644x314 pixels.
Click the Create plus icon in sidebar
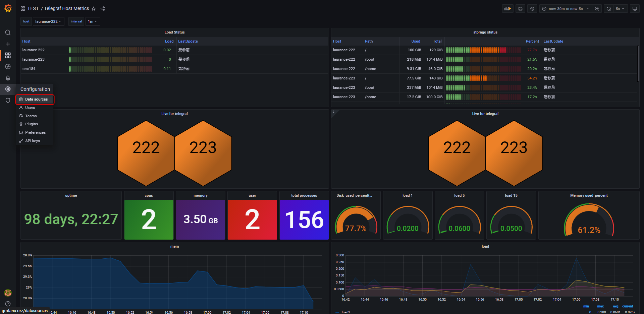pyautogui.click(x=8, y=44)
